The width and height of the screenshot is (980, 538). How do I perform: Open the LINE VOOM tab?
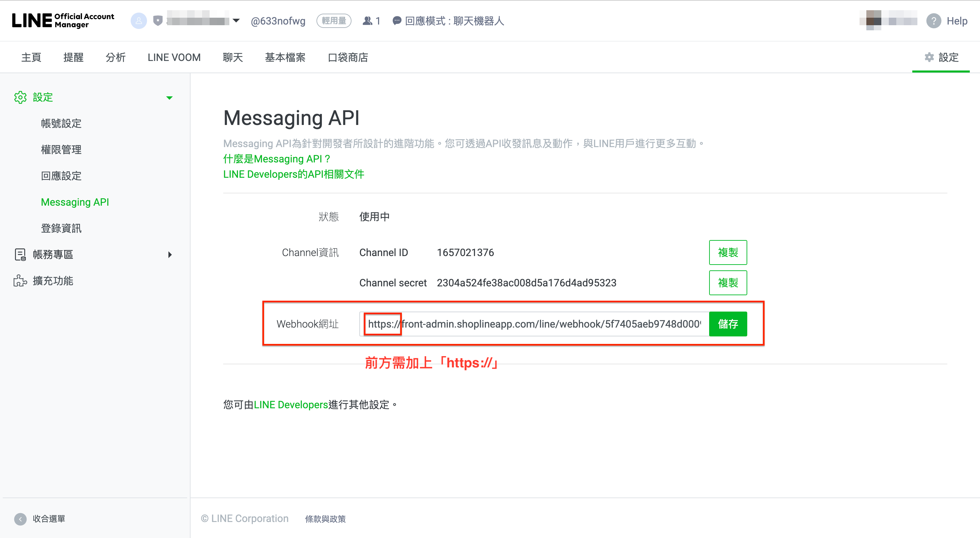[x=174, y=57]
